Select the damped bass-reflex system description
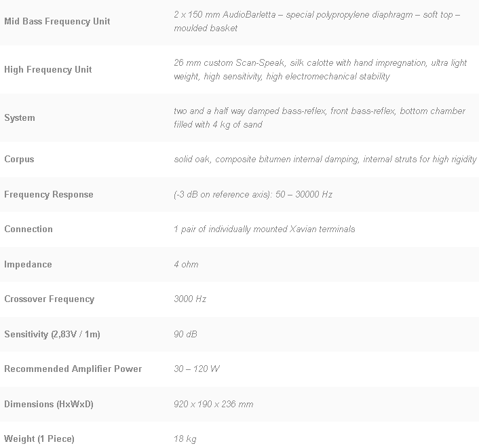 point(319,117)
